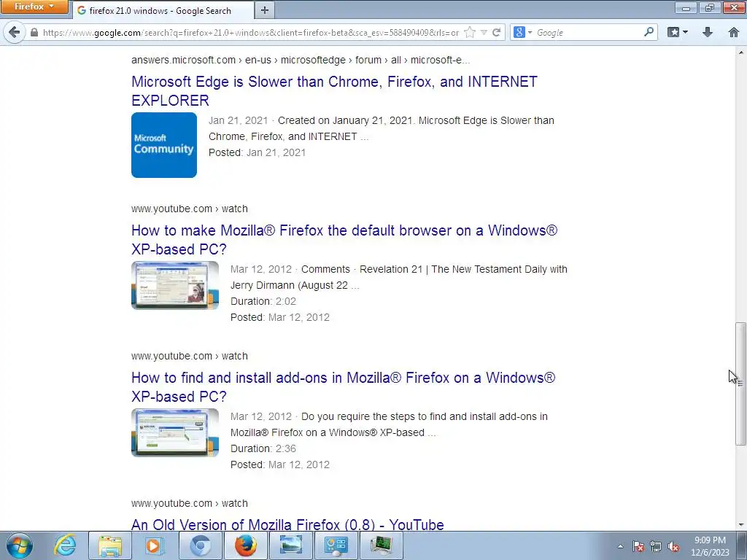Reload the current page
This screenshot has height=560, width=747.
tap(496, 32)
